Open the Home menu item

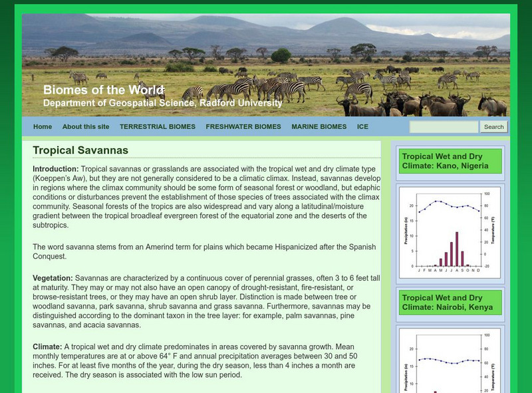click(43, 126)
